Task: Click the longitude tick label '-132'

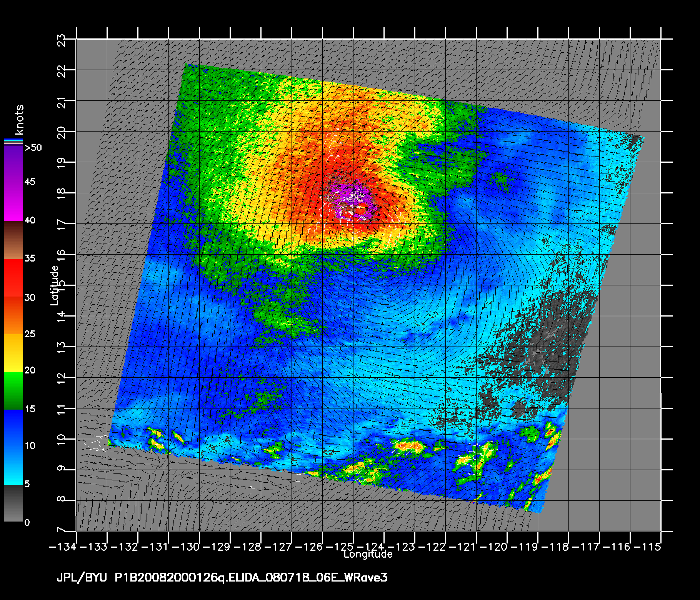Action: click(x=124, y=547)
